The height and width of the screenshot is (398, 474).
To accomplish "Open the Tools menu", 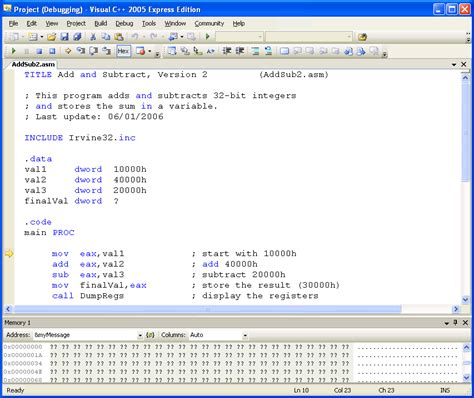I will (149, 23).
